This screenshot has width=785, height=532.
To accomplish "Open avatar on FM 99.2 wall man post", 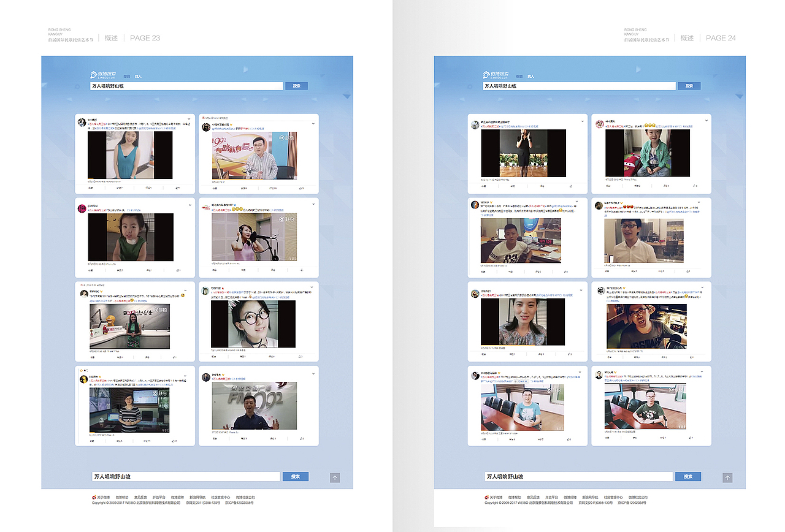I will click(x=206, y=377).
